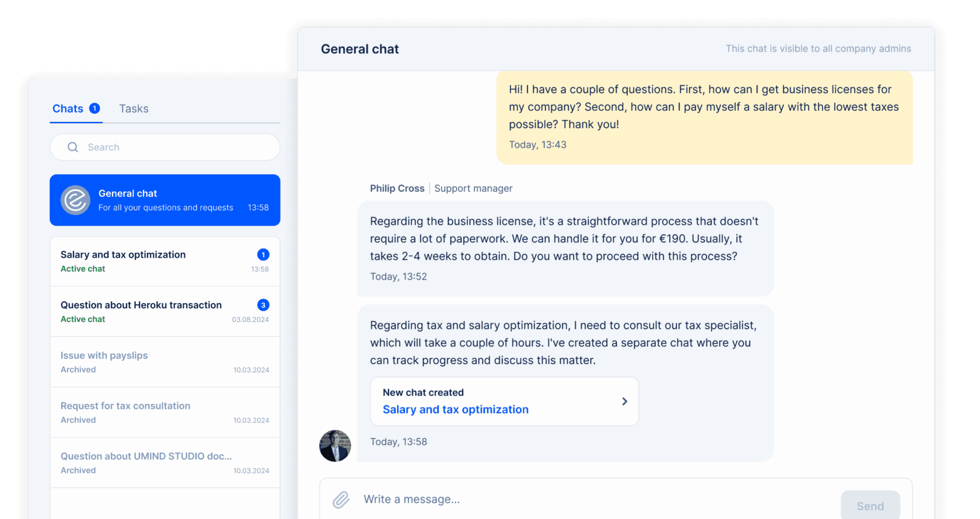Screen dimensions: 980x519
Task: Focus the Search chats field
Action: [165, 147]
